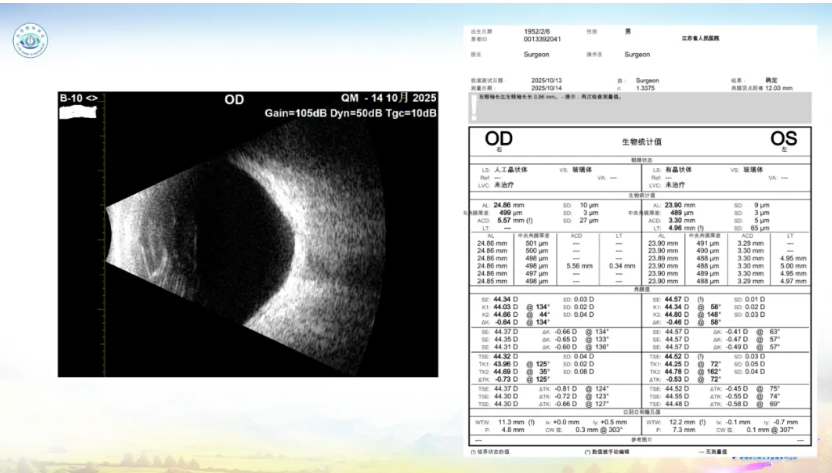Viewport: 832px width, 473px height.
Task: Click the QM date stamp on ultrasound
Action: 389,99
